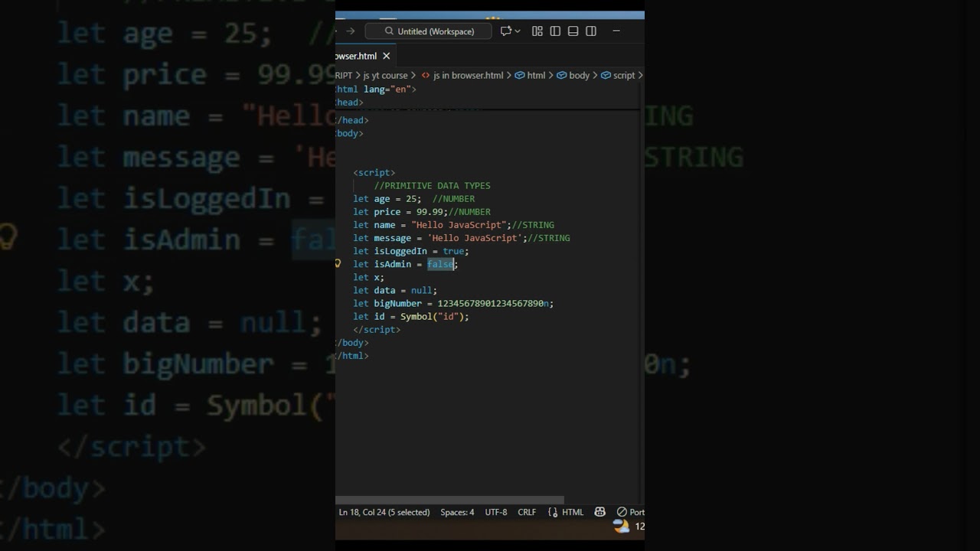The height and width of the screenshot is (551, 980).
Task: Minimize the VS Code window
Action: 616,31
